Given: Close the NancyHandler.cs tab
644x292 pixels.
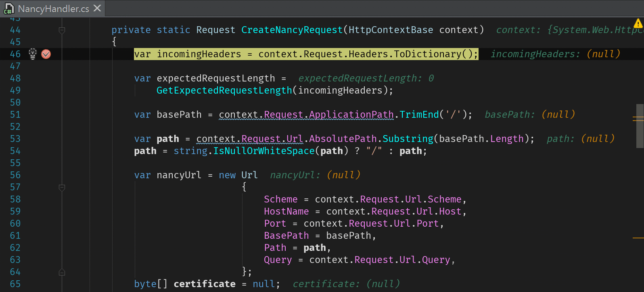Looking at the screenshot, I should click(97, 8).
